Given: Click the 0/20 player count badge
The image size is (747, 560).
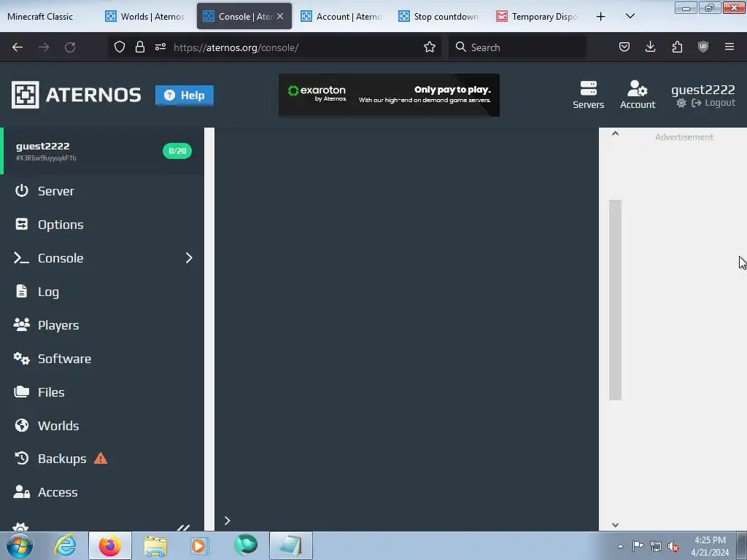Looking at the screenshot, I should 177,151.
